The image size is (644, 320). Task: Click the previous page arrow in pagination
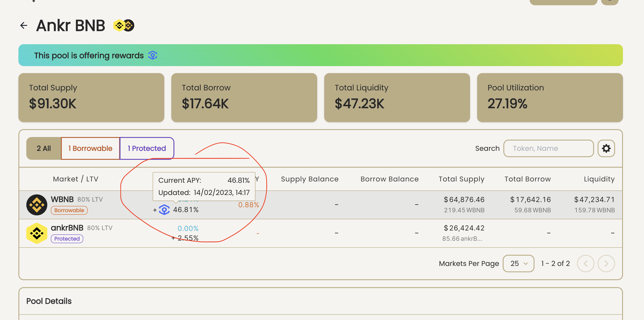click(x=586, y=263)
